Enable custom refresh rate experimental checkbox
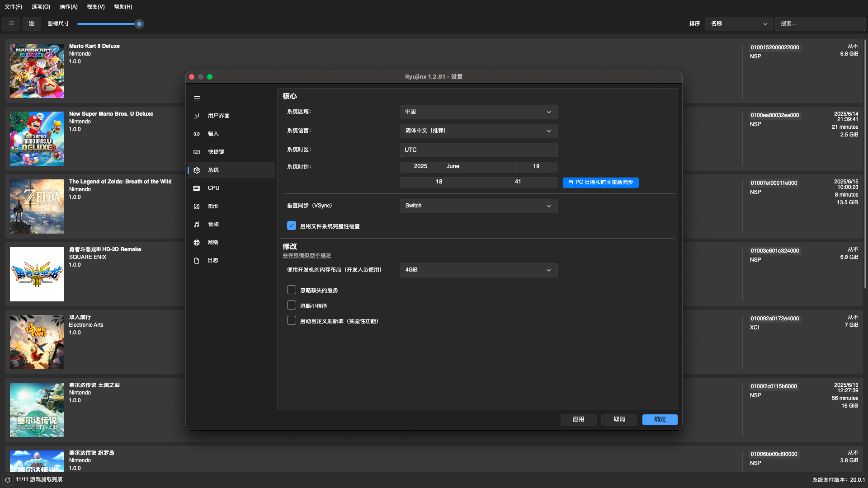 [x=292, y=320]
